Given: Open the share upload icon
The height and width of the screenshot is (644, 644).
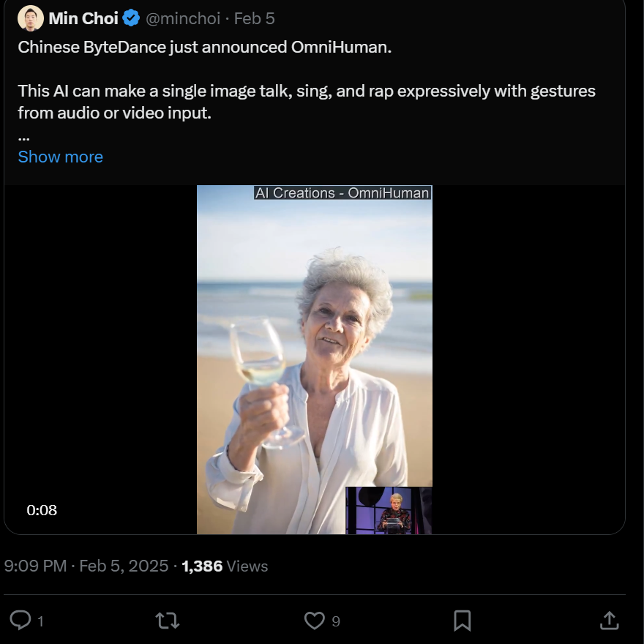Looking at the screenshot, I should coord(609,621).
